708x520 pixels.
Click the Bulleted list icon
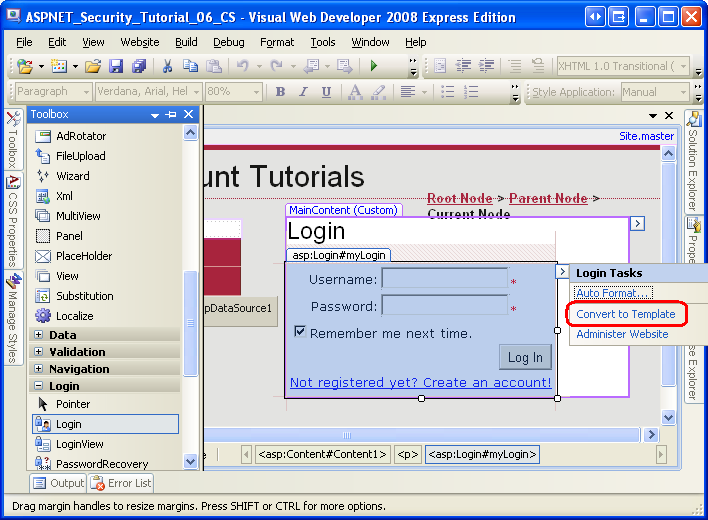pos(447,92)
